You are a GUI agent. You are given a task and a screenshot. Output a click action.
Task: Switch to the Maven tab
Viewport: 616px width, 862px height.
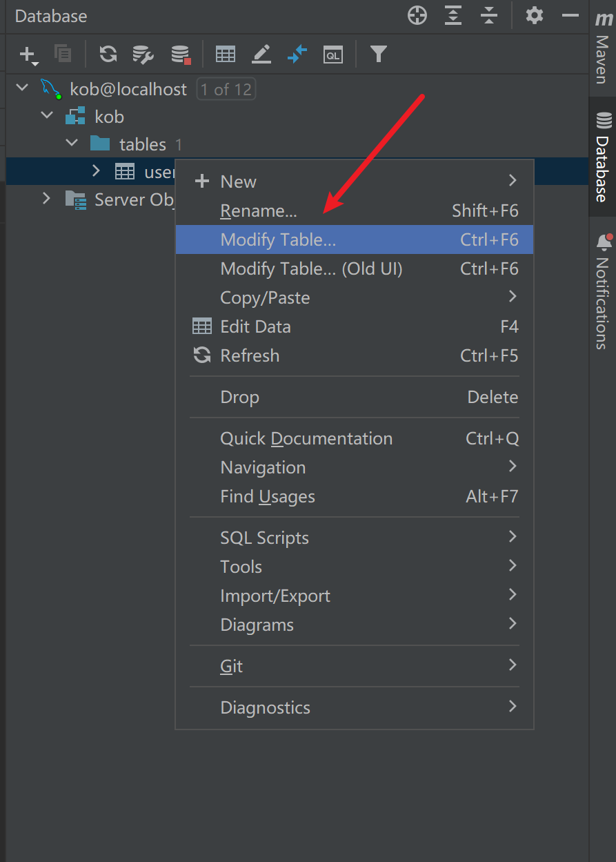[603, 45]
